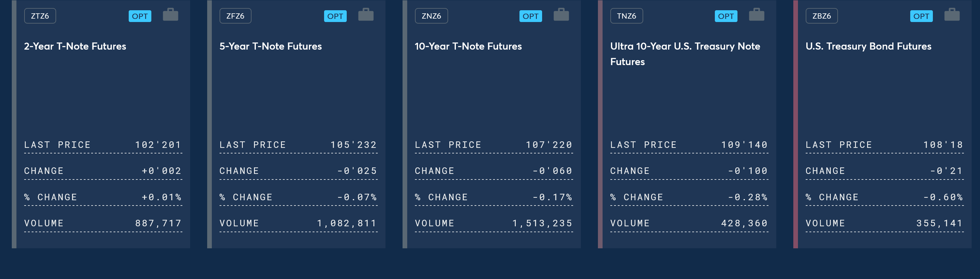Open Ultra 10-Year U.S. Treasury Note Futures title
Viewport: 980px width, 279px height.
tap(685, 54)
